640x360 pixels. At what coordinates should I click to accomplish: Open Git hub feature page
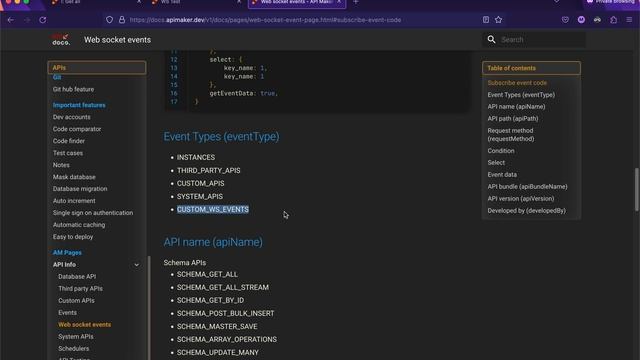pos(73,89)
